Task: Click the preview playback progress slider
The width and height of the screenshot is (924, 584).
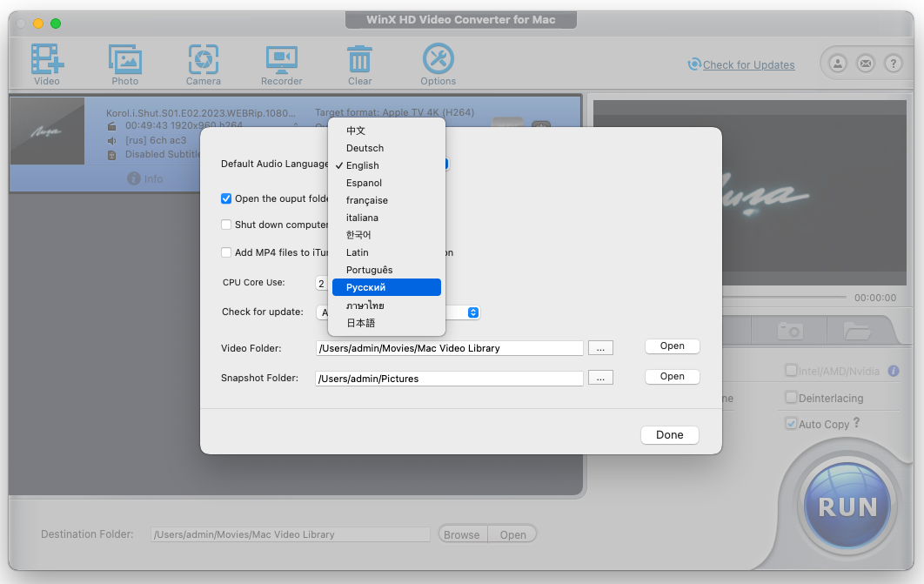Action: [784, 297]
